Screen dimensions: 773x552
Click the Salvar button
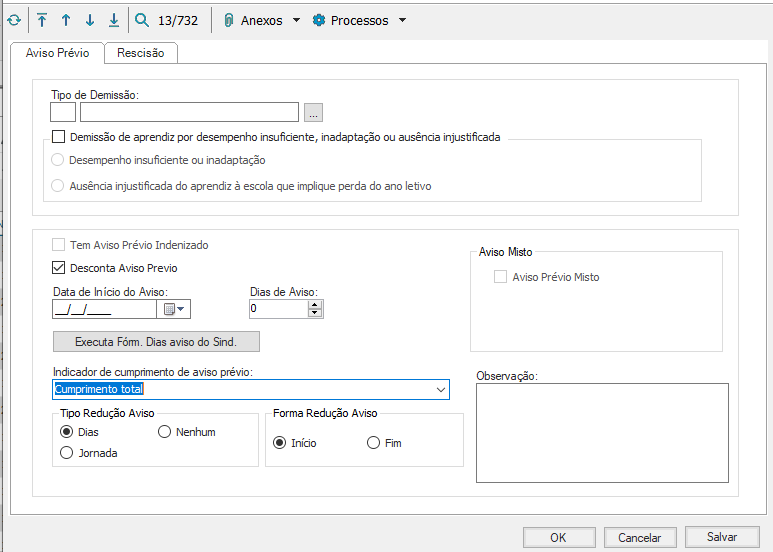(721, 537)
